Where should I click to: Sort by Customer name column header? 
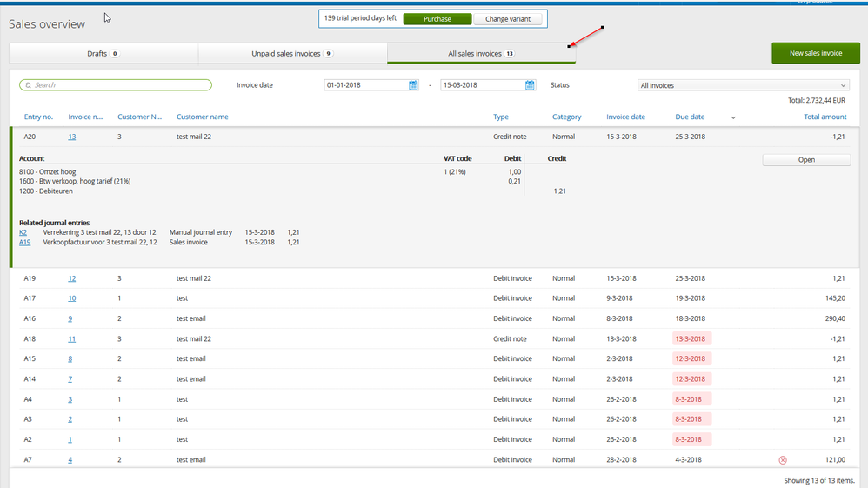[202, 117]
